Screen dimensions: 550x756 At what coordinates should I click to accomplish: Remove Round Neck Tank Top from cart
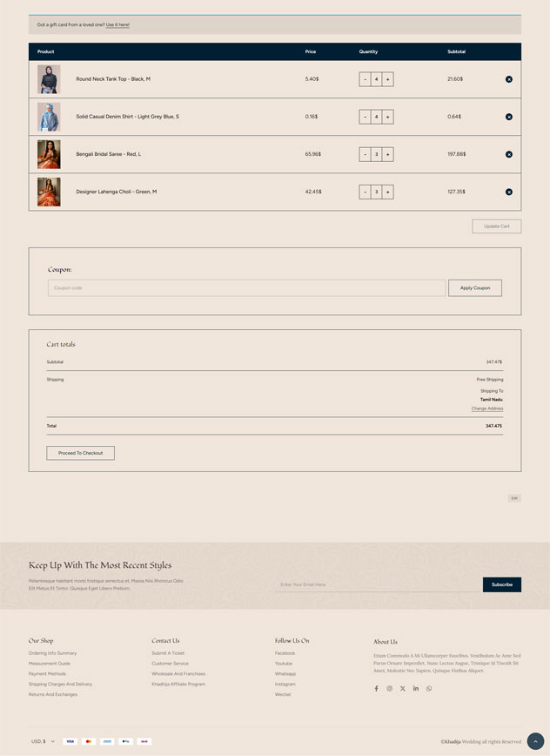(x=509, y=79)
